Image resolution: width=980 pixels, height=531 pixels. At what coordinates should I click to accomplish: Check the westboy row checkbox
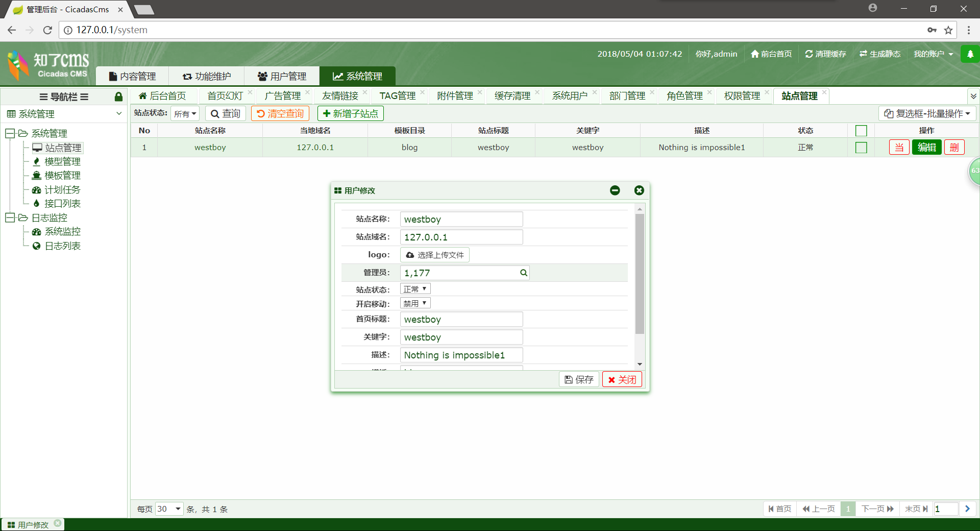(x=861, y=148)
